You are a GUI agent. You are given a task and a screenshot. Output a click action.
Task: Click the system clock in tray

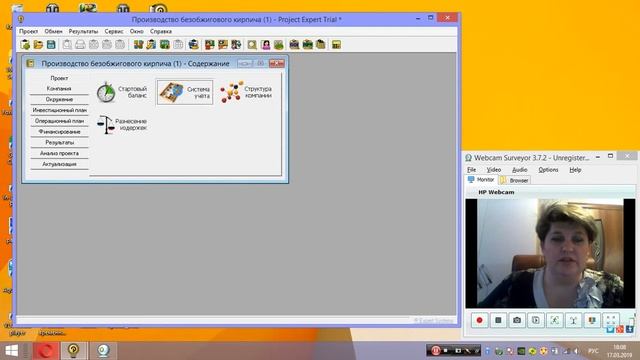click(619, 351)
